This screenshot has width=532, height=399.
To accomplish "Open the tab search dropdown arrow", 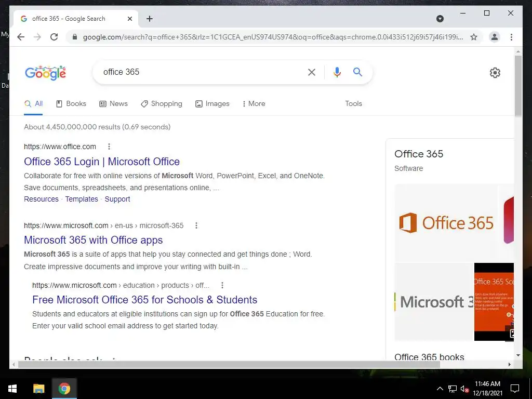I will 440,19.
